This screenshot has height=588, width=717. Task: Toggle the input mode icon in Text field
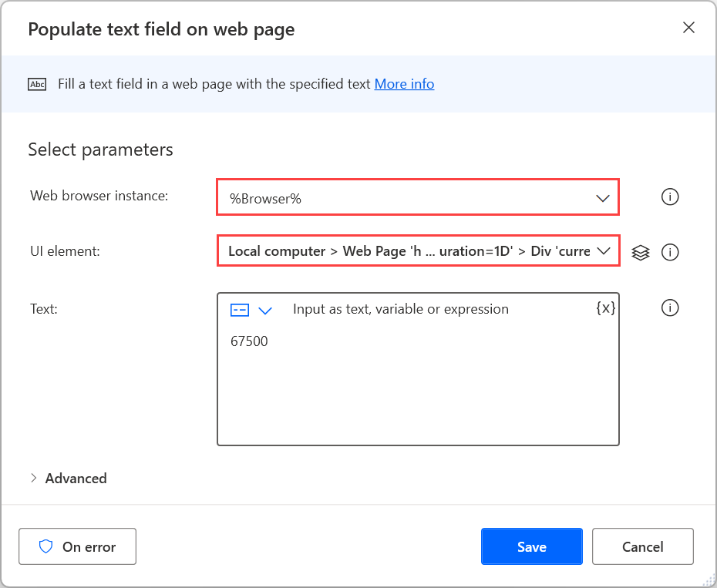pyautogui.click(x=240, y=310)
